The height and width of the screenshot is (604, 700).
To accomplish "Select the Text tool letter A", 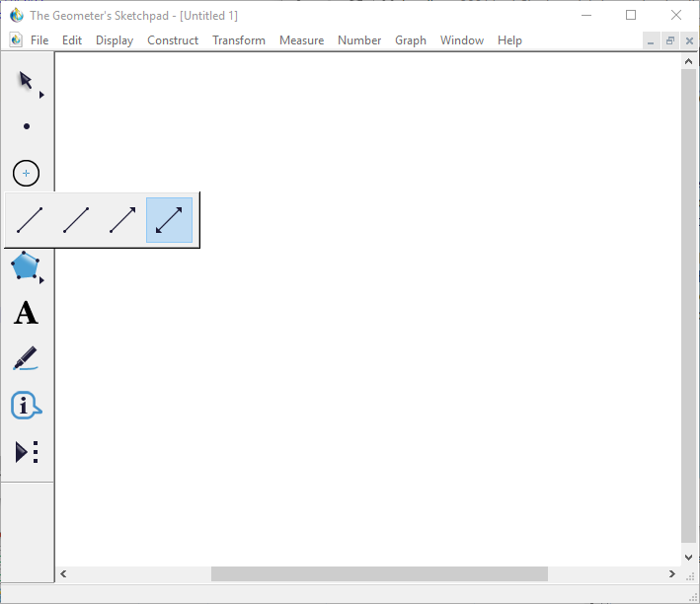I will 26,313.
